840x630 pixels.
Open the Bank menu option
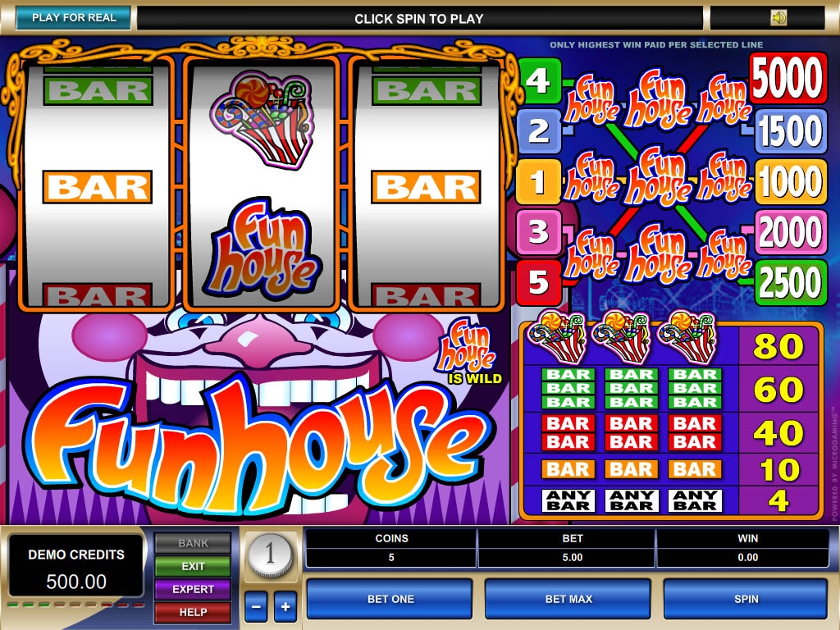tap(193, 543)
